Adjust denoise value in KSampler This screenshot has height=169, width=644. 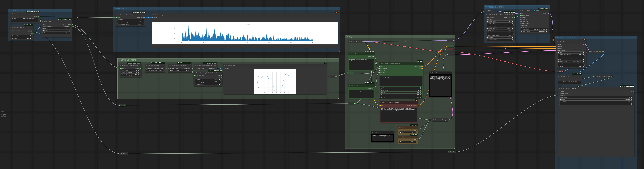coord(571,66)
